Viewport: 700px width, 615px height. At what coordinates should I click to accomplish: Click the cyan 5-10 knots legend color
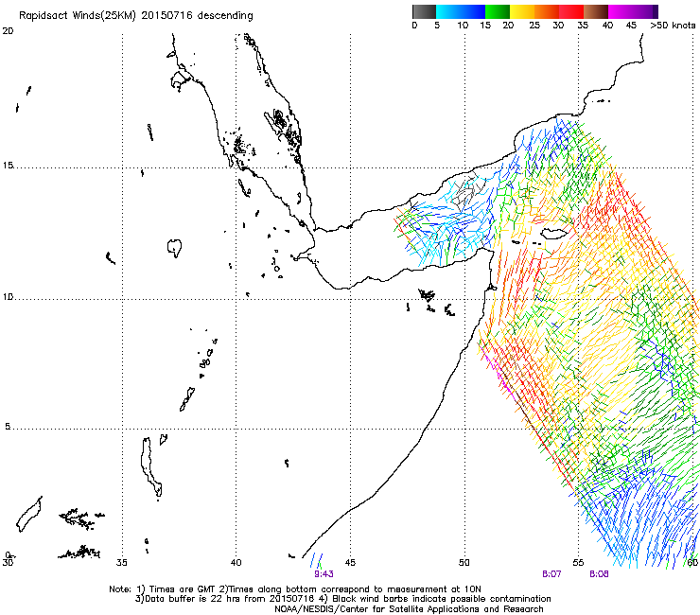tap(448, 11)
